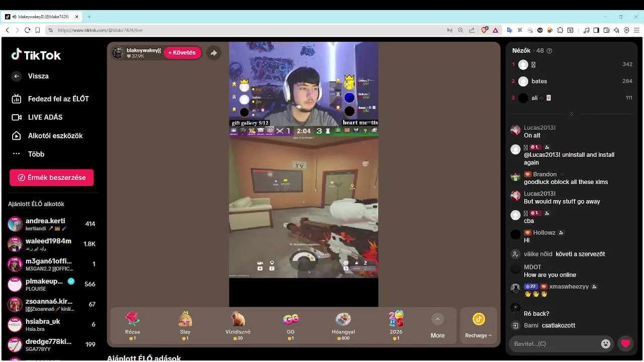Switch to the blakeywakey browser tab
This screenshot has height=362, width=644.
tap(42, 17)
